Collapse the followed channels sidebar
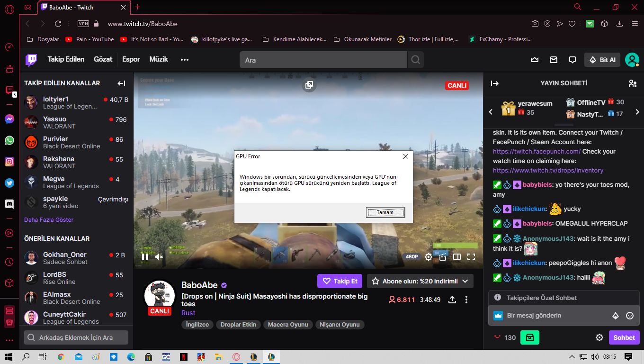The image size is (644, 364). point(121,83)
